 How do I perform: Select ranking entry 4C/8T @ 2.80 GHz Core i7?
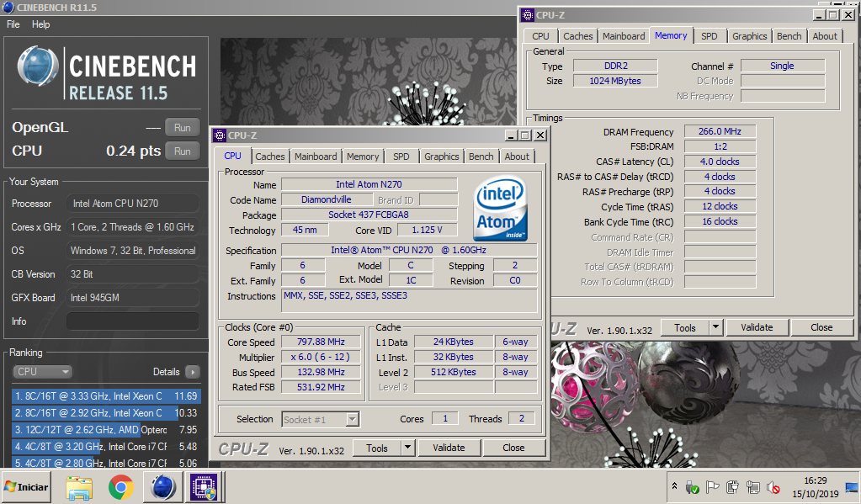(106, 463)
